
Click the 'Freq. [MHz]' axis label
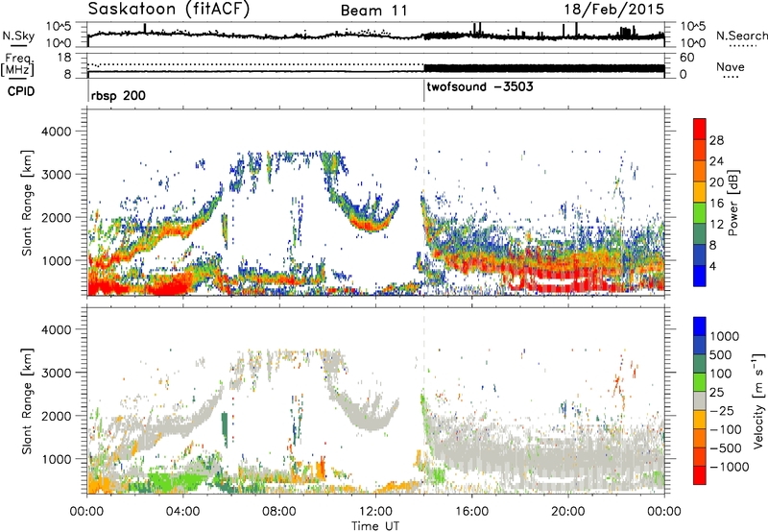click(x=17, y=65)
